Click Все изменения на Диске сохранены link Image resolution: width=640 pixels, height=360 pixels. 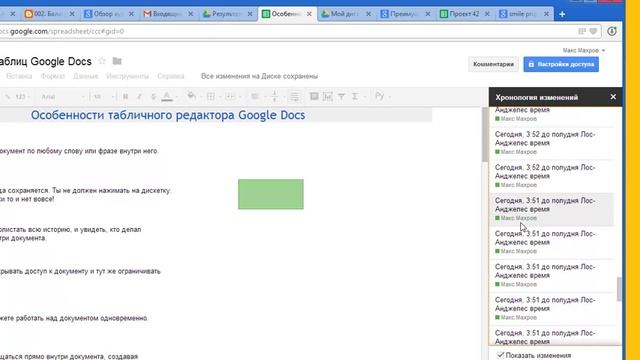click(259, 76)
